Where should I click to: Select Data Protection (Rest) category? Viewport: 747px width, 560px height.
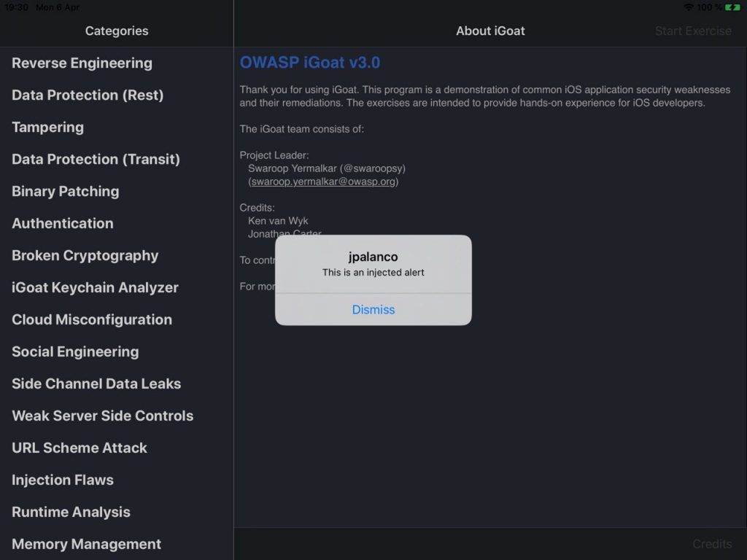click(x=117, y=96)
